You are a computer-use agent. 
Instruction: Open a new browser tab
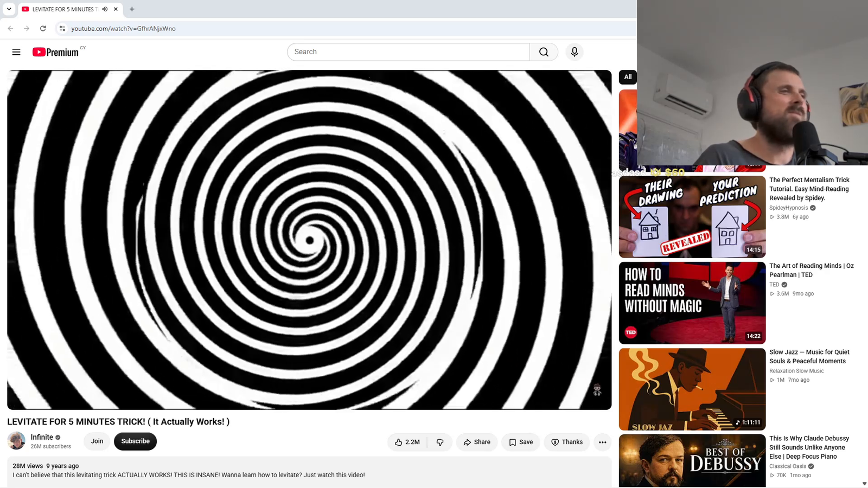point(132,9)
